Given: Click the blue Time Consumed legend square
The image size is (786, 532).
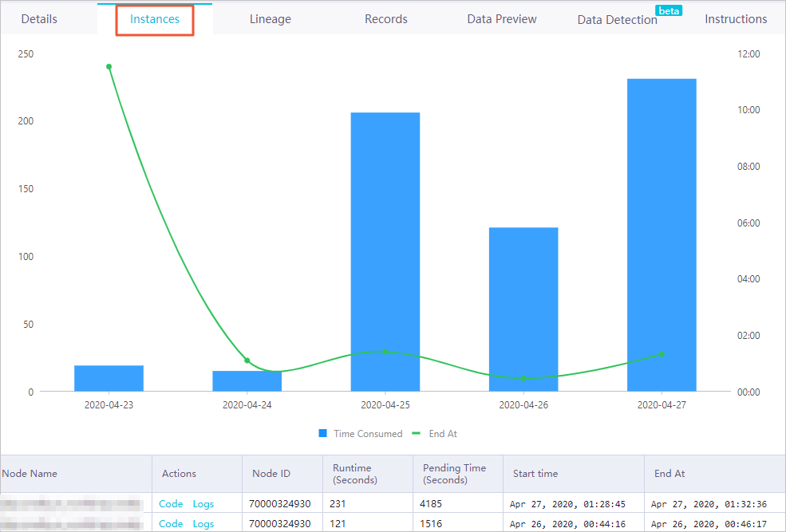Looking at the screenshot, I should tap(323, 433).
